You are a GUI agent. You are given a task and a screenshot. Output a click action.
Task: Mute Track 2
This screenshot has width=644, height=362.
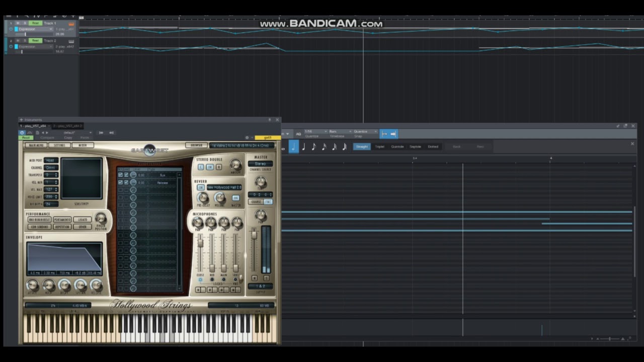(x=18, y=41)
